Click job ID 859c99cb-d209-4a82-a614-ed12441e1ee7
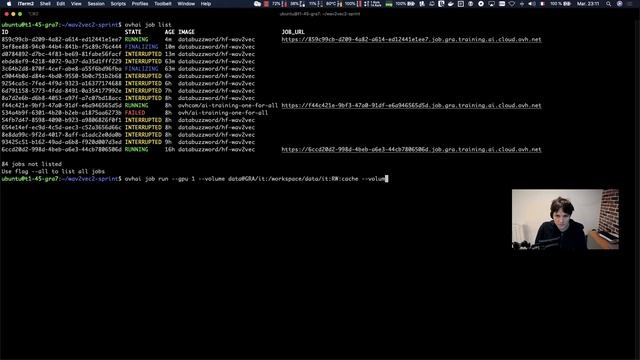 coord(61,40)
